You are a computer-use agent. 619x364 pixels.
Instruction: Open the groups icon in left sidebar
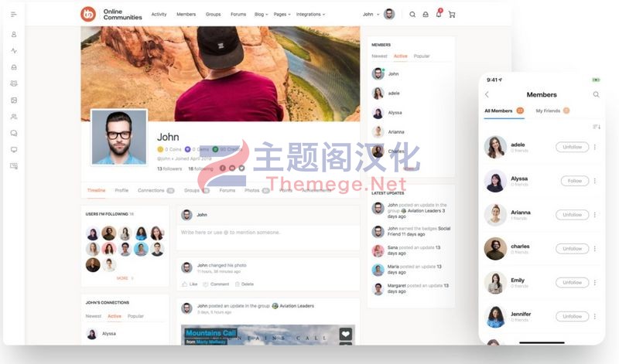pyautogui.click(x=14, y=83)
